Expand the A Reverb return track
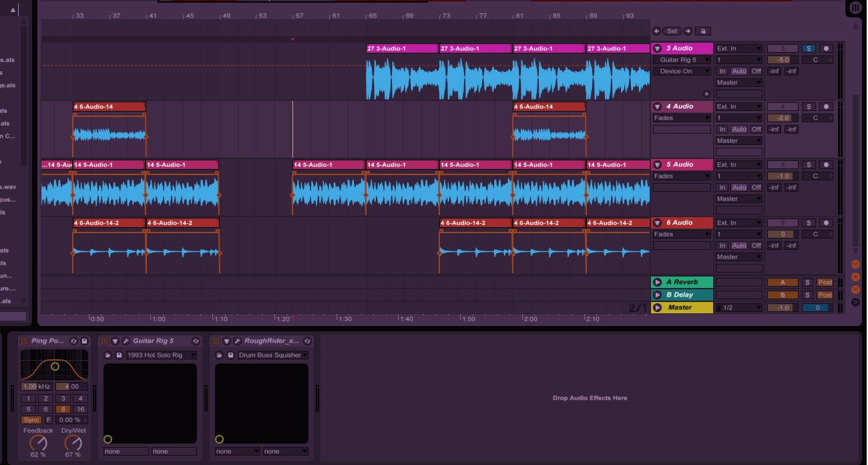This screenshot has height=465, width=868. [x=658, y=283]
